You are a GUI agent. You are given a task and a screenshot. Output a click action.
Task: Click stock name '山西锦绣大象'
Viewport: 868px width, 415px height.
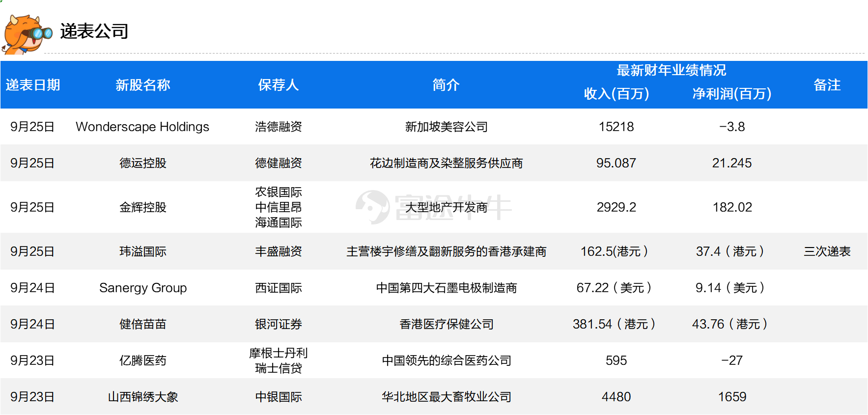143,397
